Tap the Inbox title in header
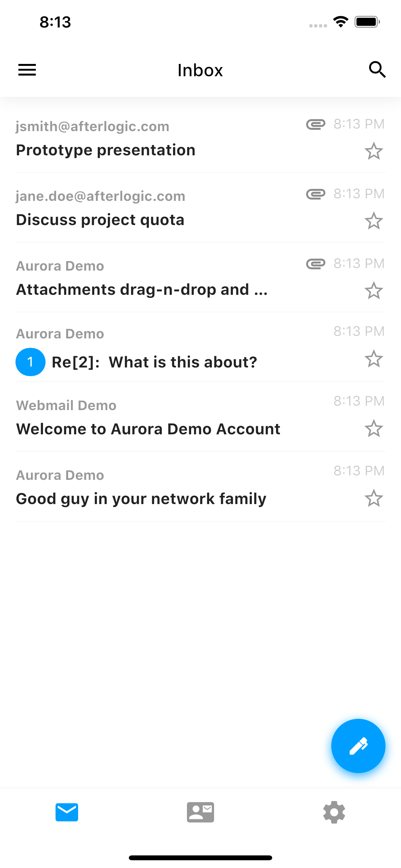This screenshot has width=401, height=868. coord(200,70)
